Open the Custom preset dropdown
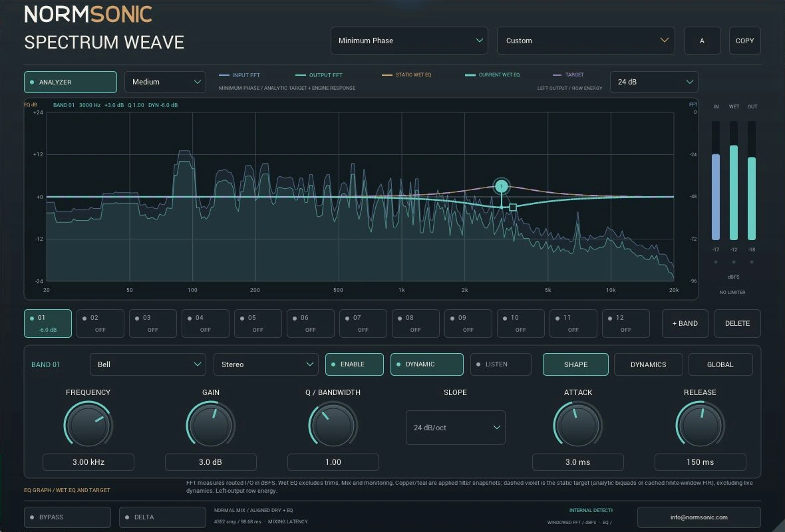The width and height of the screenshot is (785, 532). click(x=585, y=41)
